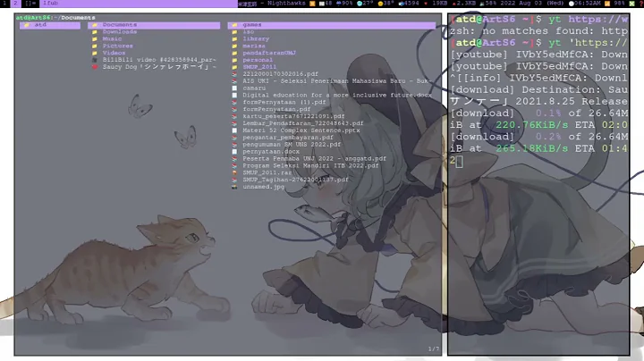Click the folder icon next to games
The image size is (644, 361).
tap(234, 25)
